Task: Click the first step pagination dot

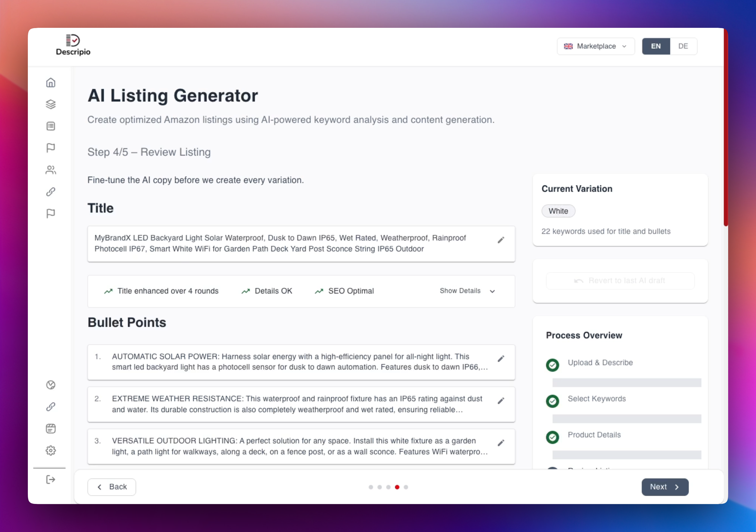Action: click(371, 487)
